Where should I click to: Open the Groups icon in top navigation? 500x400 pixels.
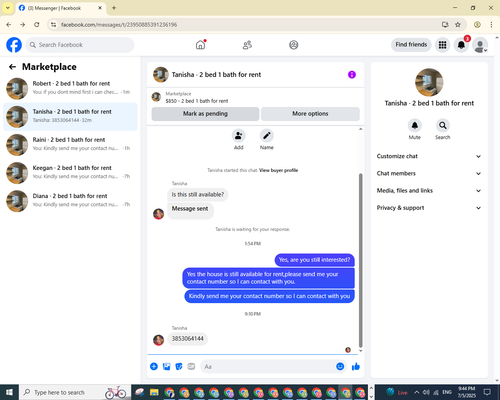tap(293, 45)
